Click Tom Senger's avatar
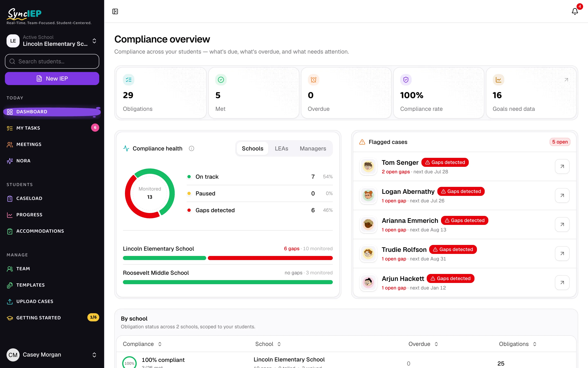588x368 pixels. (x=368, y=166)
